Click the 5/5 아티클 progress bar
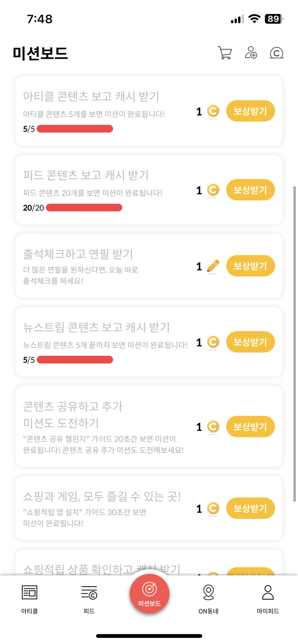 tap(75, 129)
